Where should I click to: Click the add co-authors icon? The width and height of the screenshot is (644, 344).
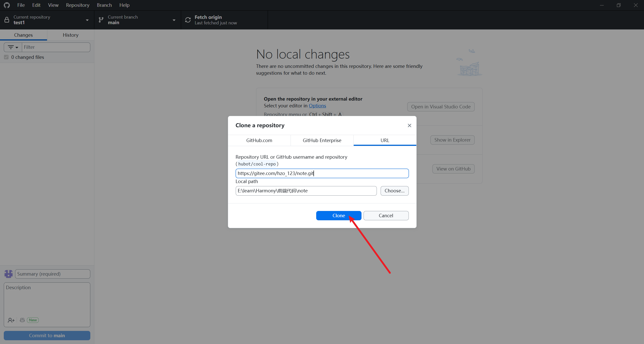point(11,320)
